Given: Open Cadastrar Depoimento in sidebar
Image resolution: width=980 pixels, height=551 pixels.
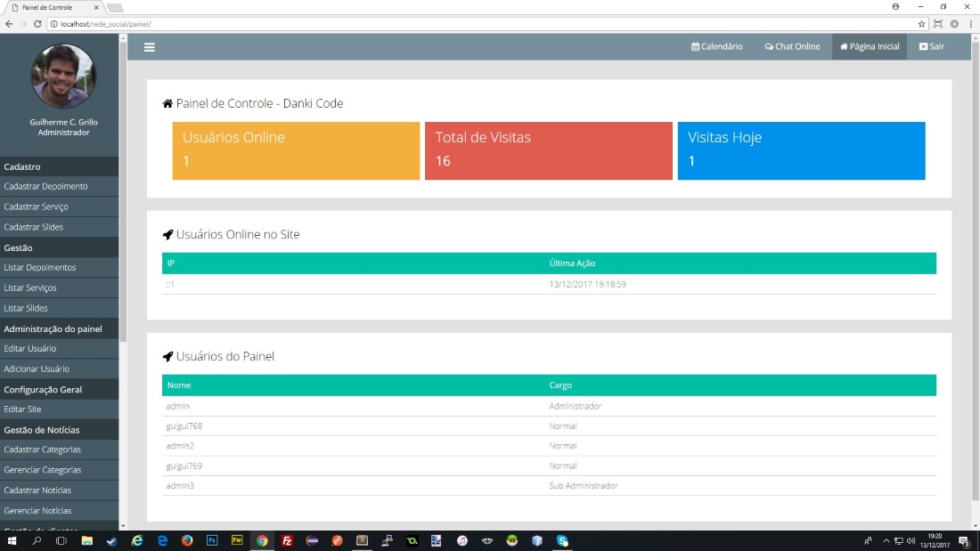Looking at the screenshot, I should tap(46, 187).
